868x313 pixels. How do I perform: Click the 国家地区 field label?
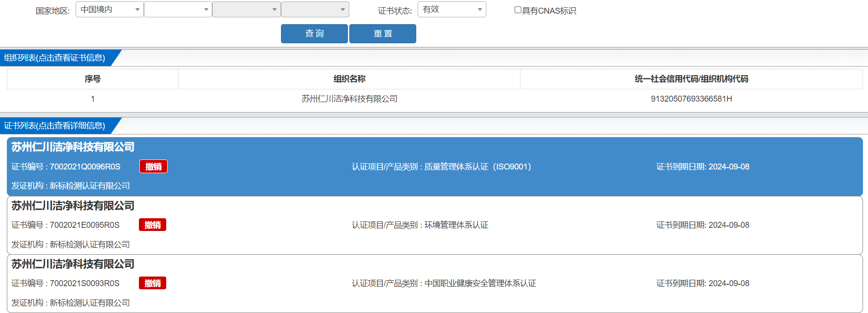(53, 11)
